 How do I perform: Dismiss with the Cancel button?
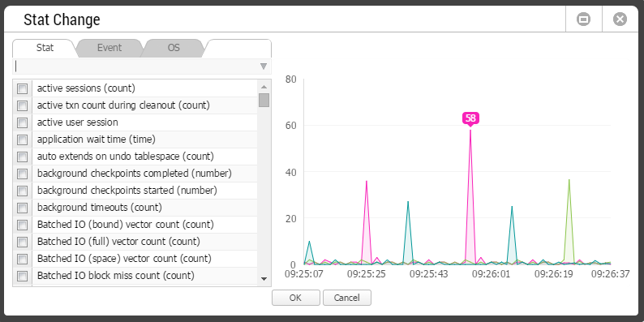347,298
